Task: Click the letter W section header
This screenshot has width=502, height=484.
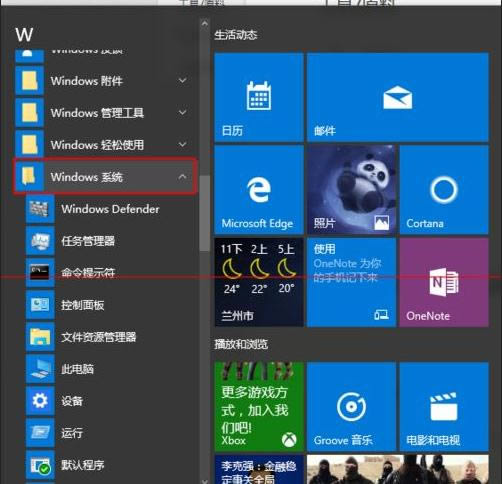Action: [24, 35]
